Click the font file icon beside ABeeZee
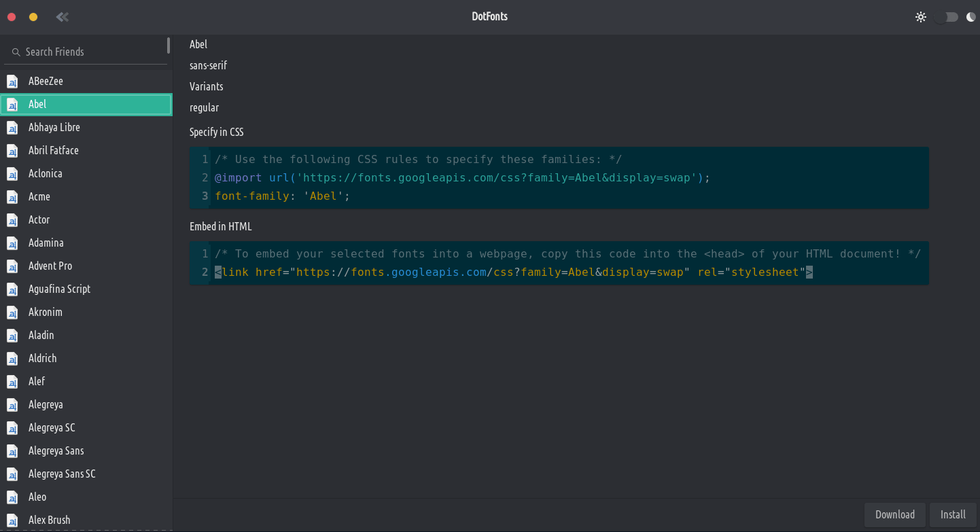980x532 pixels. (x=12, y=82)
